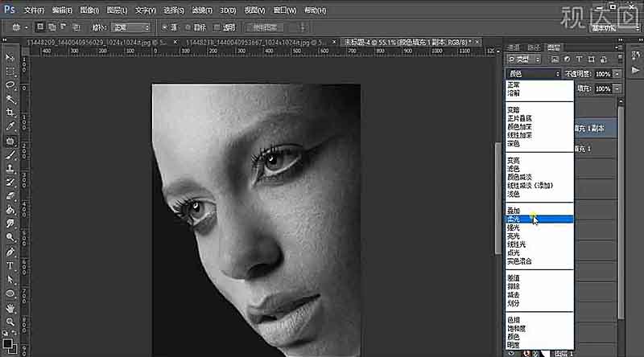Screen dimensions: 644x357
Task: Select the Clone Stamp tool
Action: [x=10, y=169]
